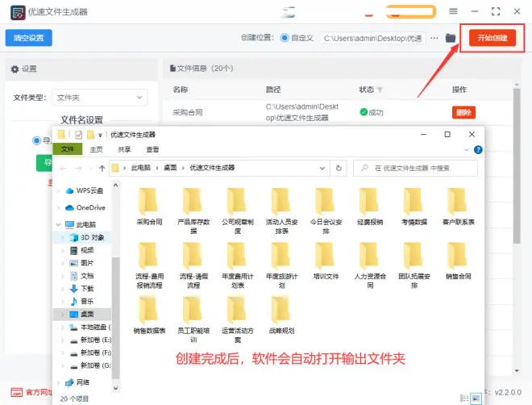This screenshot has width=532, height=405.
Task: Click 桌面 in the address breadcrumb
Action: click(170, 168)
